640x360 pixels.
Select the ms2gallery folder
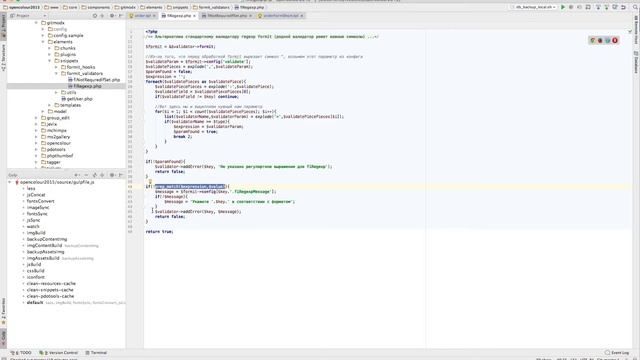tap(56, 137)
